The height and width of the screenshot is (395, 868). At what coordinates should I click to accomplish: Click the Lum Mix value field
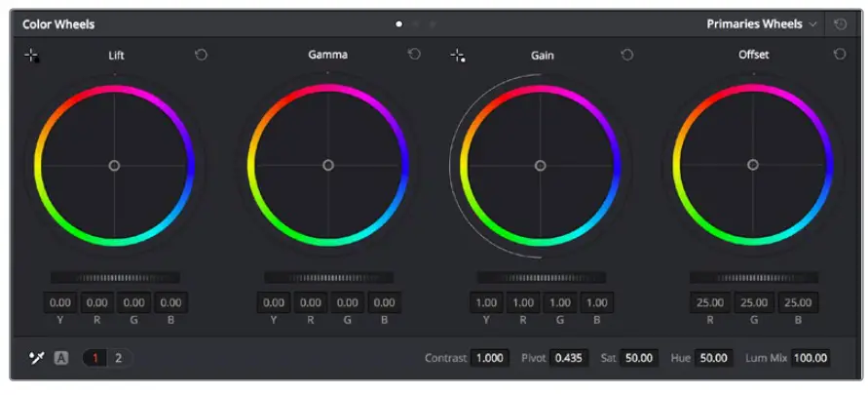coord(811,358)
